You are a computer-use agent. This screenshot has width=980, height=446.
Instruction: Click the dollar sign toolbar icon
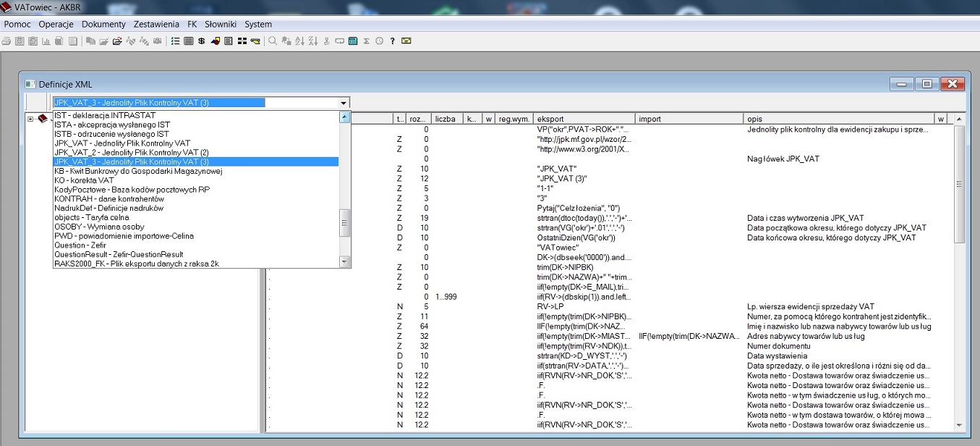pos(202,41)
